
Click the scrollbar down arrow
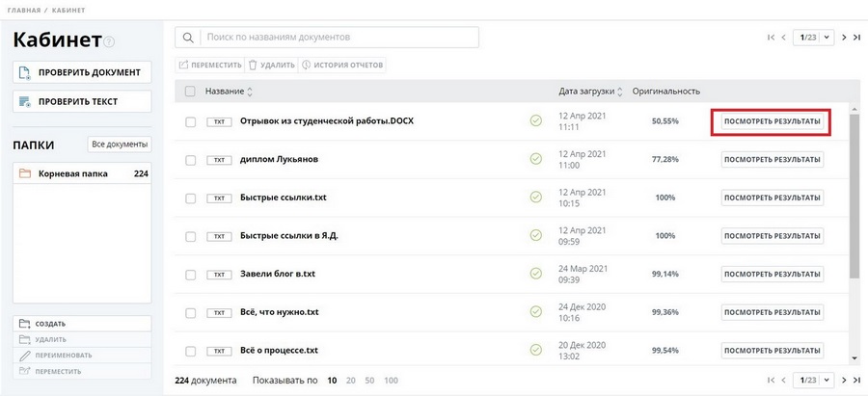click(855, 358)
